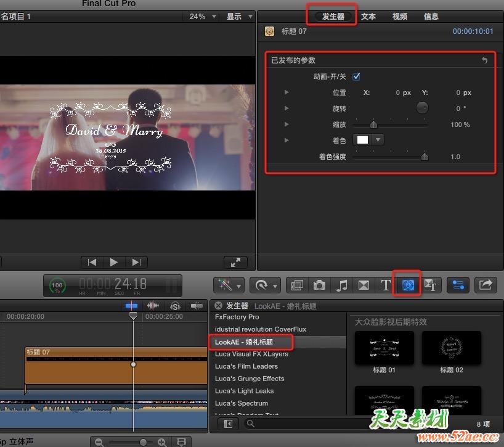The height and width of the screenshot is (447, 504).
Task: Switch to the 文本 inspector tab
Action: click(368, 17)
